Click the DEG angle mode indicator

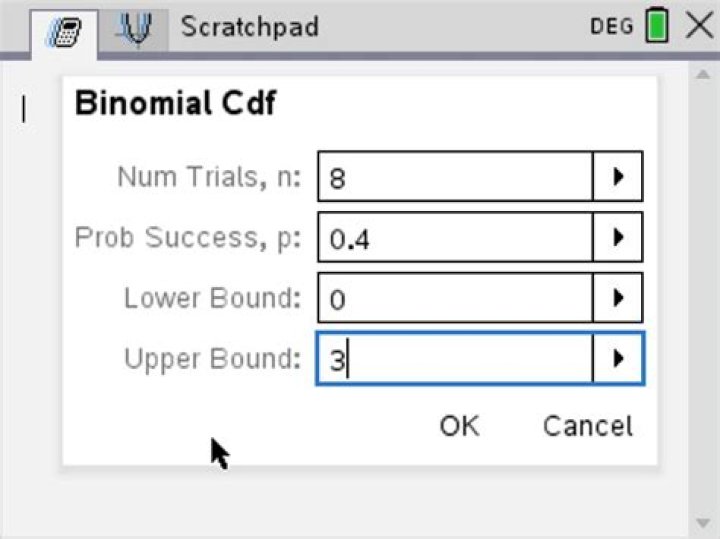(612, 27)
